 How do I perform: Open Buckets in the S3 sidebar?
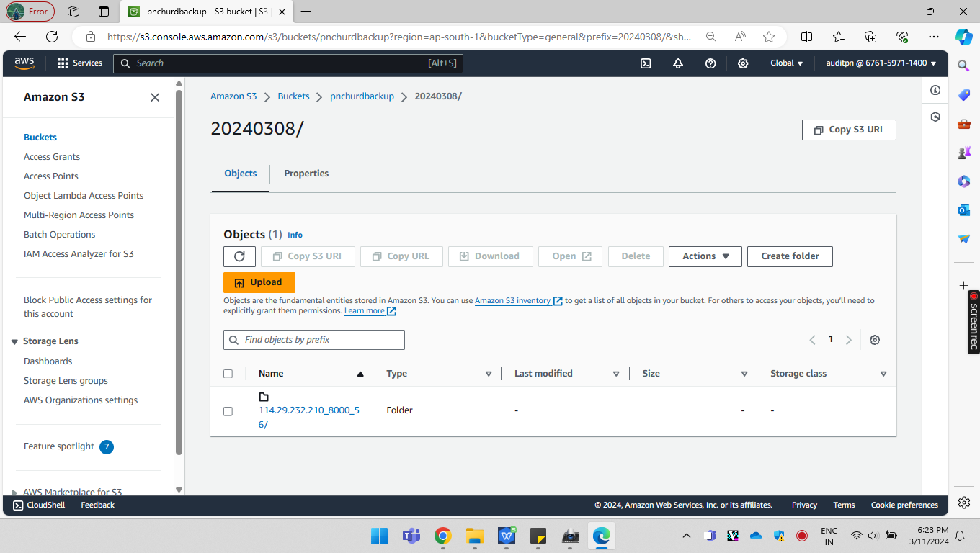(x=40, y=138)
